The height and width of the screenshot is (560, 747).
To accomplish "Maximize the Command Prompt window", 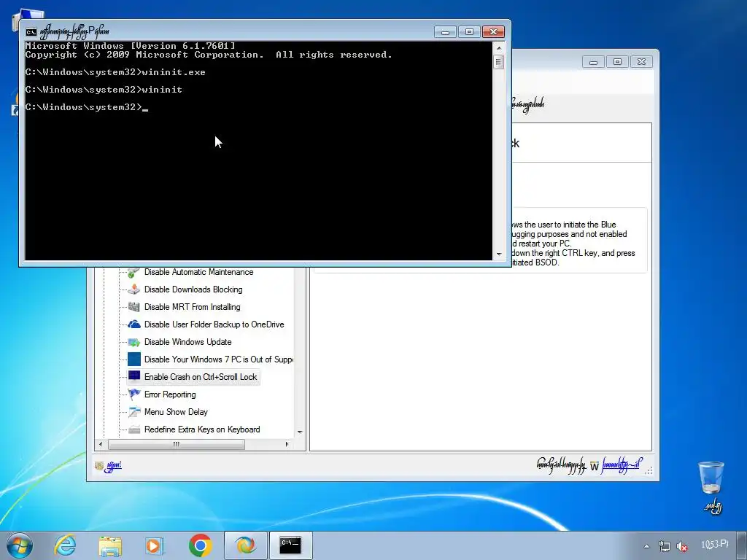I will point(469,32).
